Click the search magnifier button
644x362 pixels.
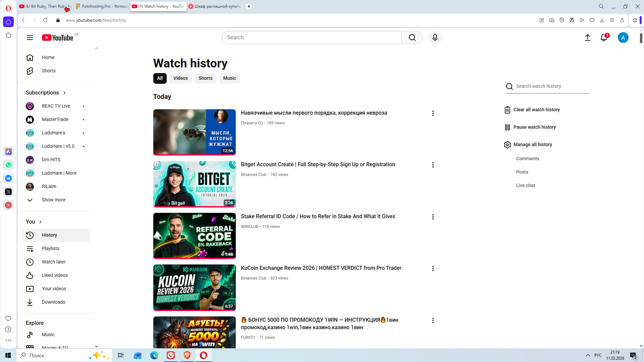click(x=412, y=38)
